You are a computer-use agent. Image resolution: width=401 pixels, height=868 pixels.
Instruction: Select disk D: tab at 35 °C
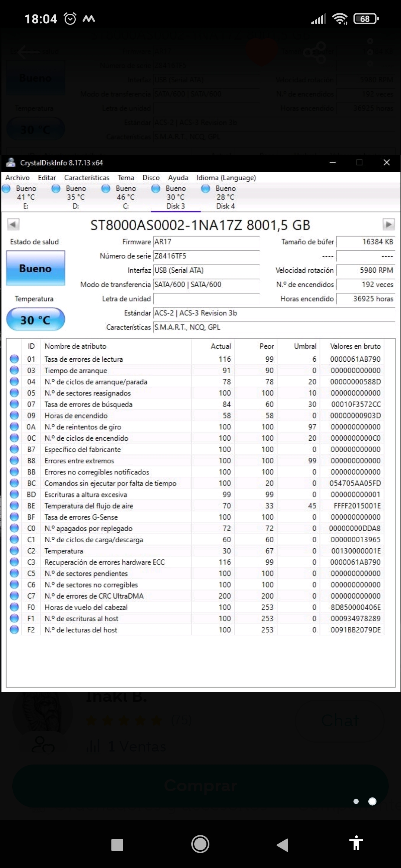tap(76, 197)
